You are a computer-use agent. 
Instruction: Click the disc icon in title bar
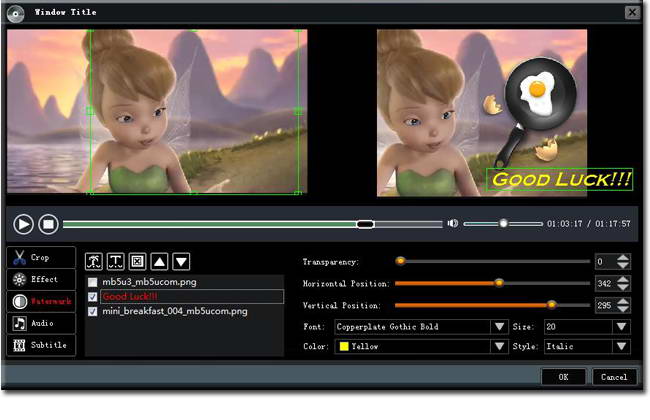coord(15,13)
